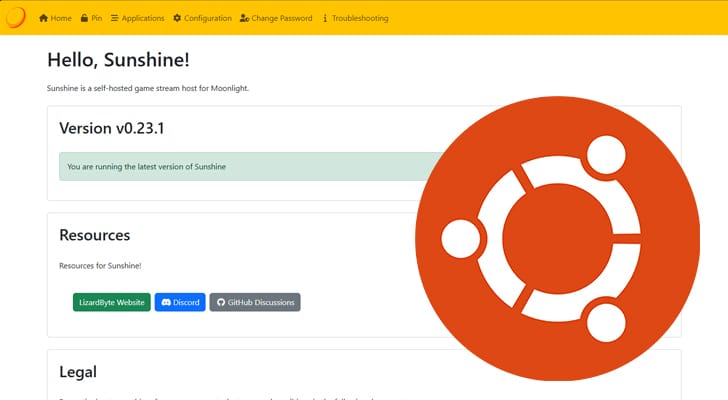Click the Discord logo inside the blue button
The height and width of the screenshot is (400, 728).
166,302
